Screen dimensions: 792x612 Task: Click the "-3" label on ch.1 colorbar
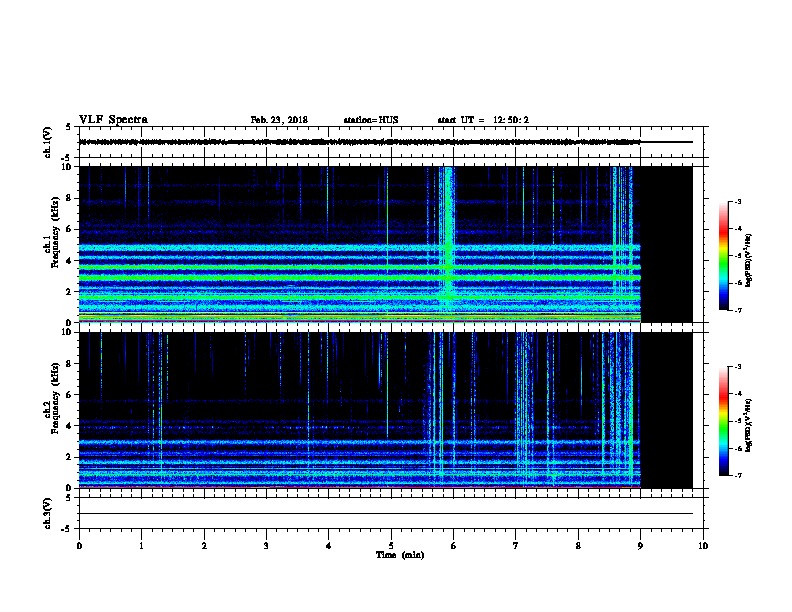coord(737,201)
